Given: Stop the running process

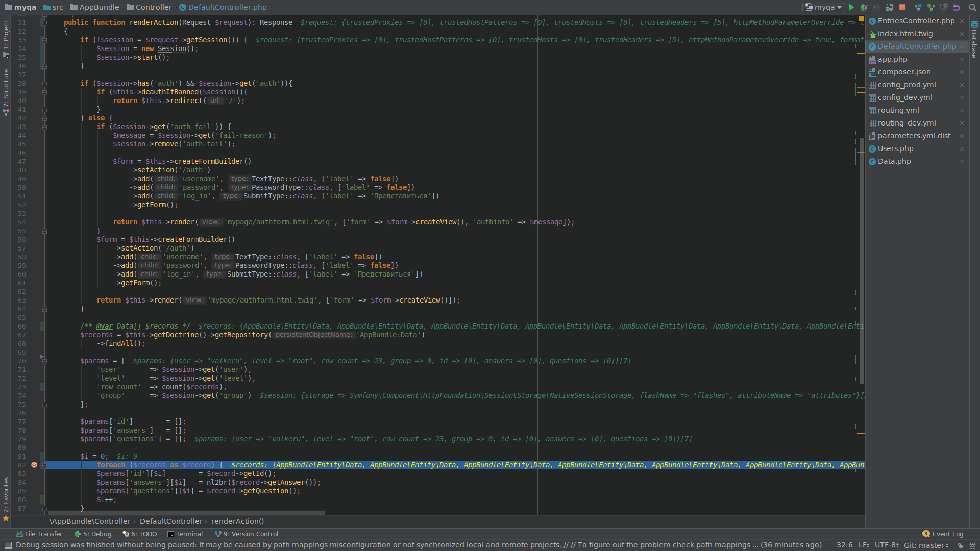Looking at the screenshot, I should click(x=902, y=7).
